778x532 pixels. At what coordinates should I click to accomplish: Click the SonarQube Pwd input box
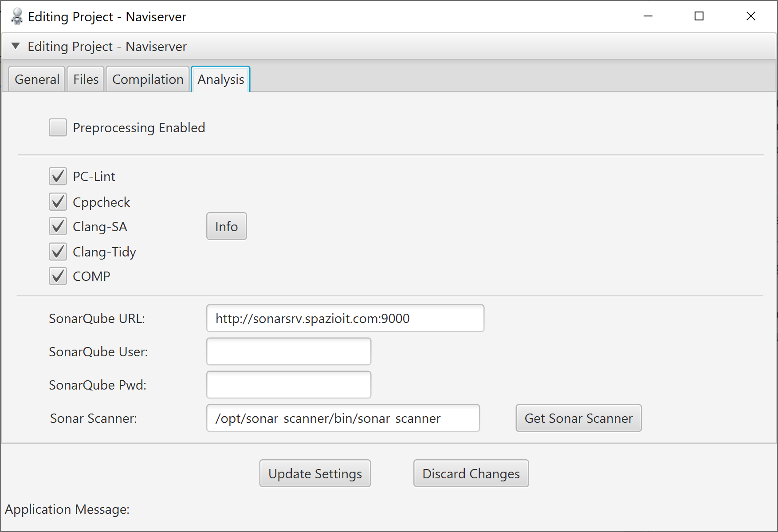pos(288,385)
